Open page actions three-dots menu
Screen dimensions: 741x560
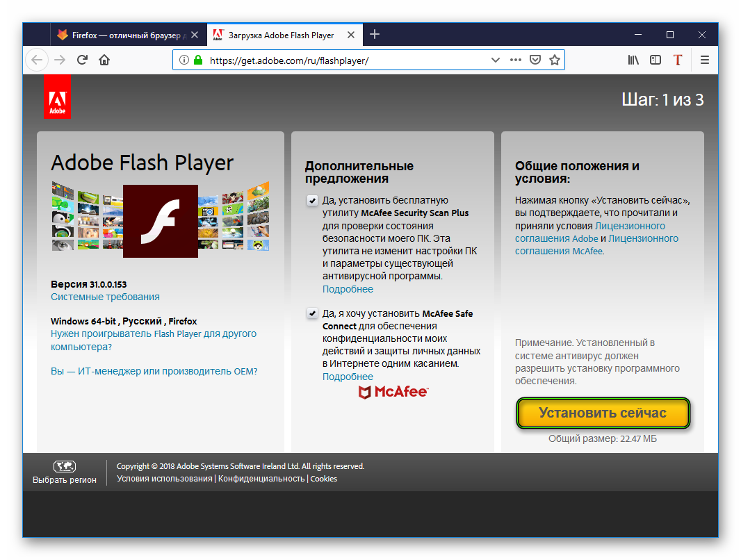coord(516,60)
